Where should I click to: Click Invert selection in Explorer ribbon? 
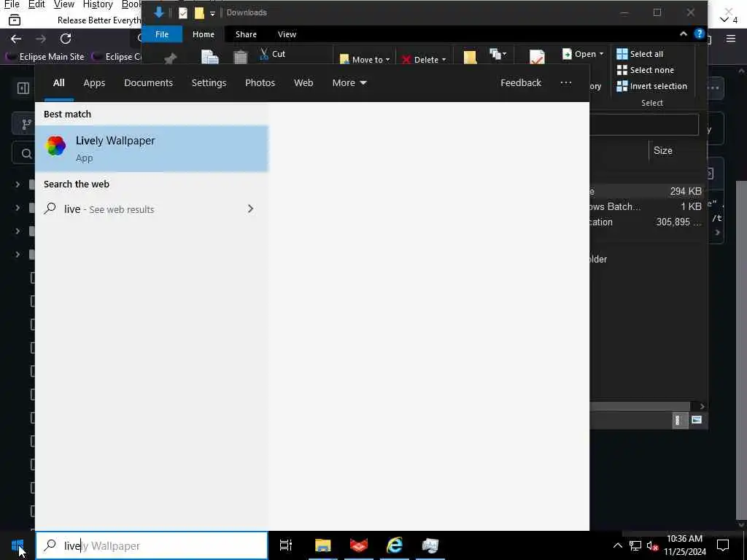(651, 86)
